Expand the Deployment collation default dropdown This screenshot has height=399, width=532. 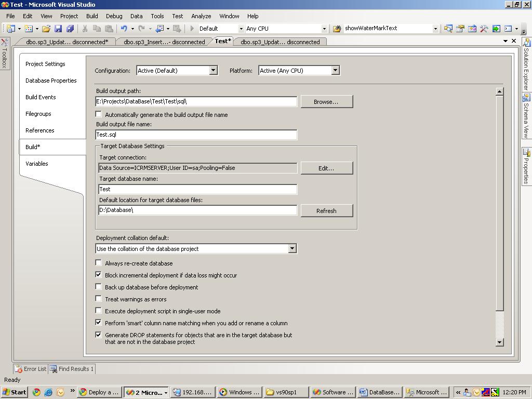292,248
